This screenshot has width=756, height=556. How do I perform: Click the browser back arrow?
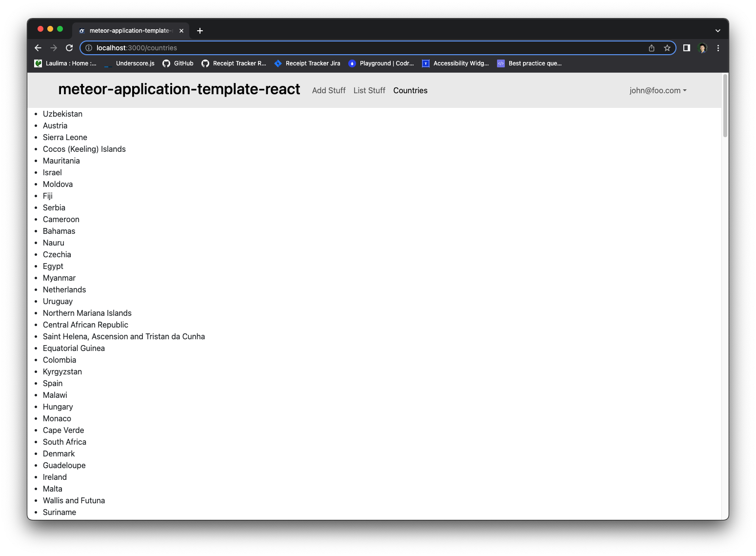38,48
